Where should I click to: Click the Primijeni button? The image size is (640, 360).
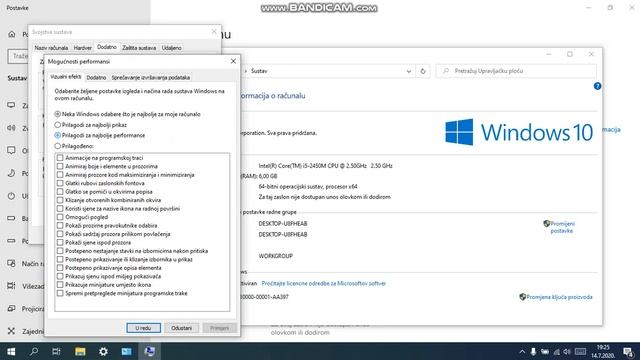tap(220, 328)
